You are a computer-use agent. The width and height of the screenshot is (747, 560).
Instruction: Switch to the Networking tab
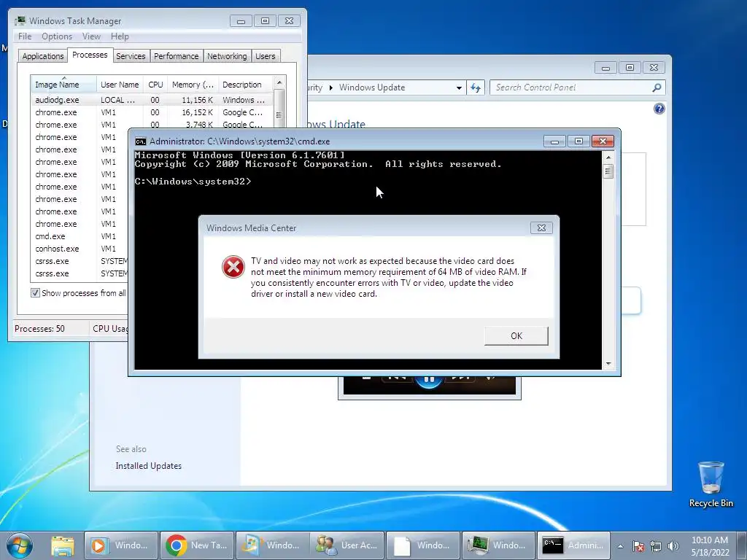click(227, 56)
